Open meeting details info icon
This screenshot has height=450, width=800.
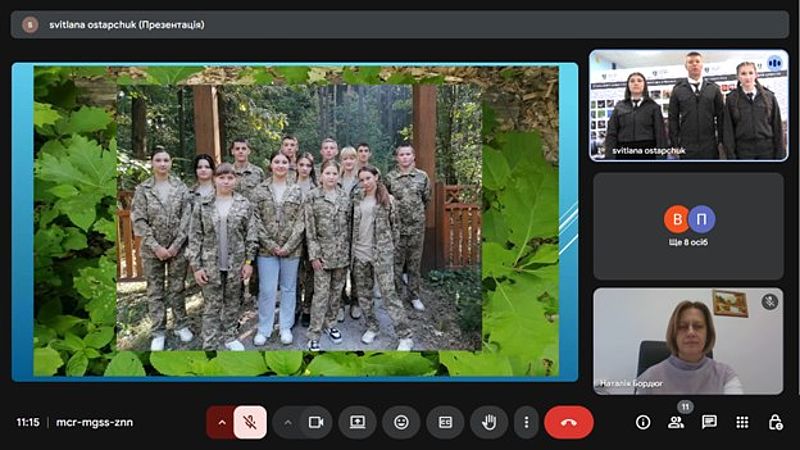pyautogui.click(x=643, y=422)
